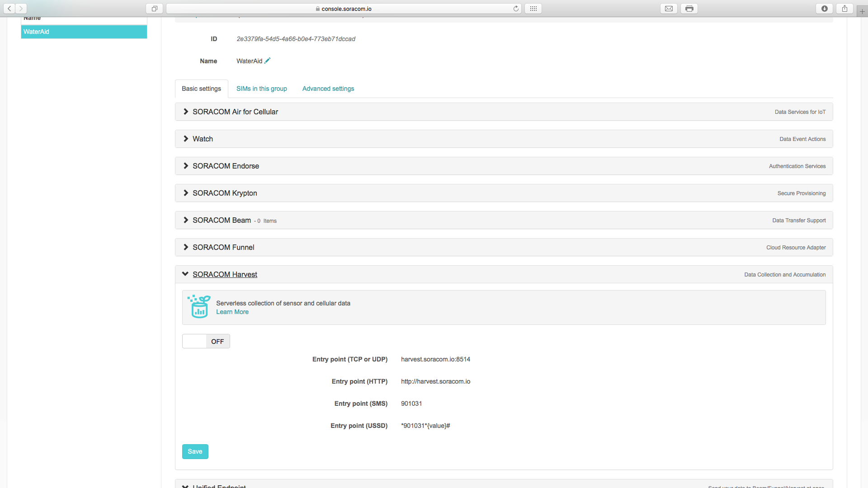The height and width of the screenshot is (488, 868).
Task: Click the page reload icon in address bar
Action: pyautogui.click(x=516, y=9)
